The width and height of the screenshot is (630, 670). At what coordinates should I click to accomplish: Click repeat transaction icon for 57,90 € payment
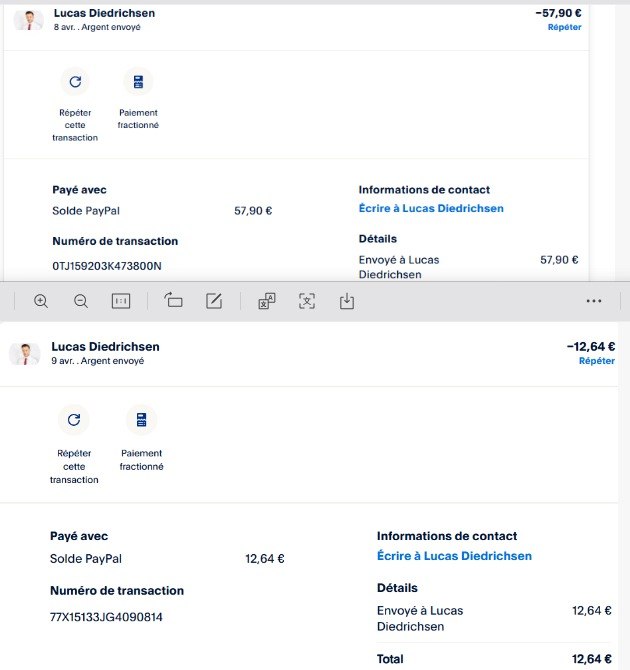[75, 82]
